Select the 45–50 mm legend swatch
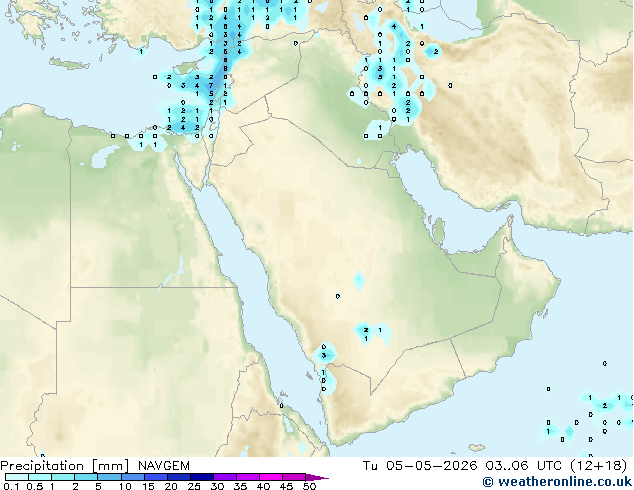The height and width of the screenshot is (490, 634). tap(294, 477)
